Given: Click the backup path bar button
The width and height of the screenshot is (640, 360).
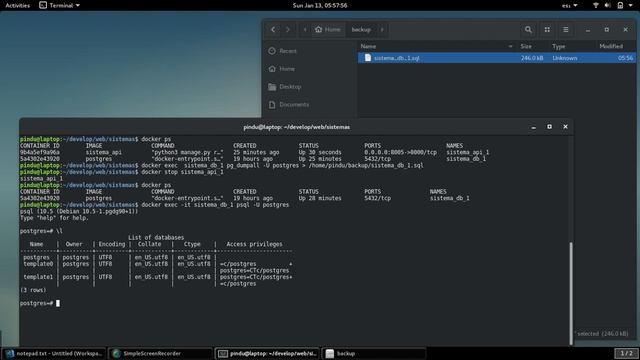Looking at the screenshot, I should (361, 29).
